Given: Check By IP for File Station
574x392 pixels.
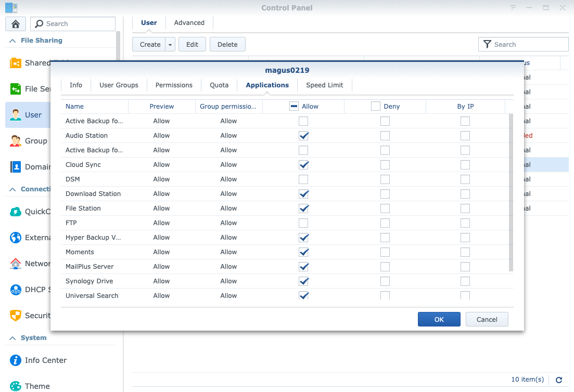Looking at the screenshot, I should (465, 208).
